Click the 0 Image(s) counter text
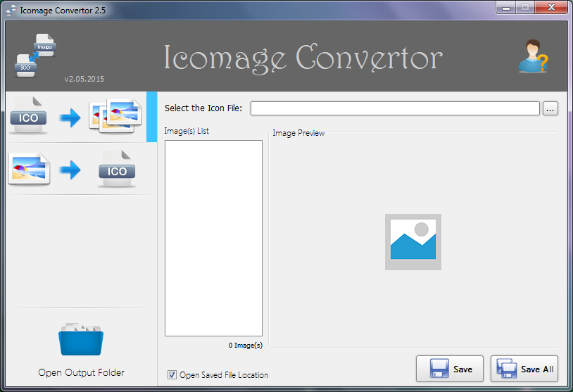 point(246,346)
